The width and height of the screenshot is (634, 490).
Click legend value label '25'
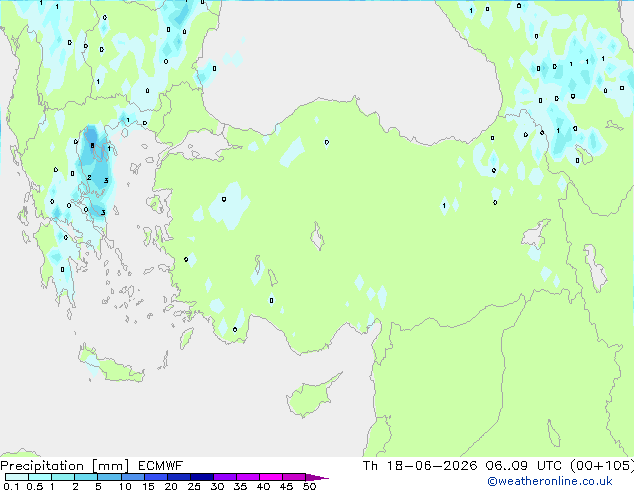(194, 486)
